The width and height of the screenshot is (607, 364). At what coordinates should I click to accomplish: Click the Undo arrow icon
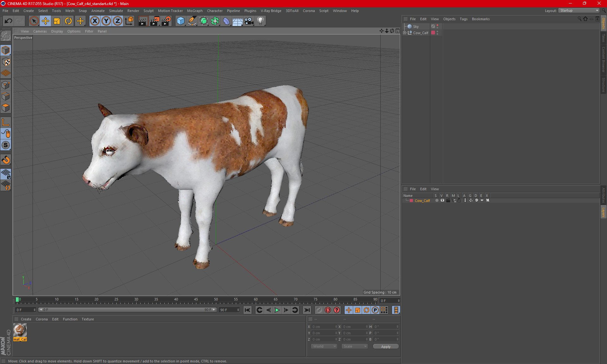coord(8,21)
